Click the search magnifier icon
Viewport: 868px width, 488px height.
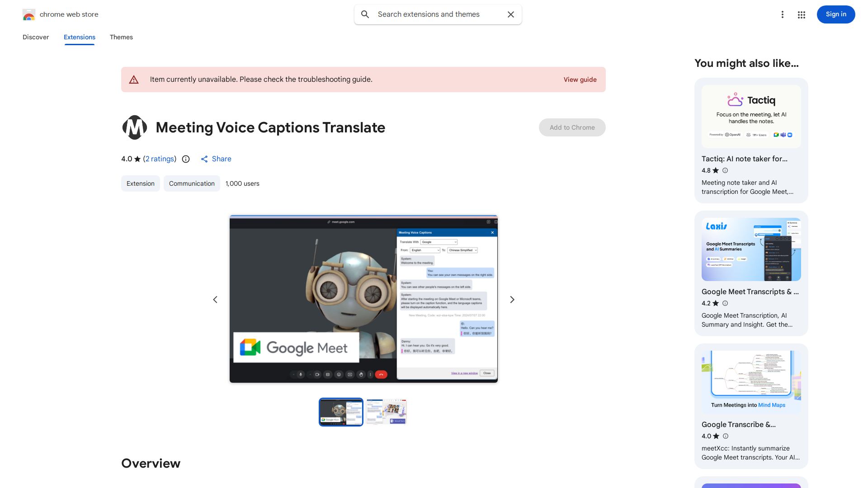coord(365,14)
